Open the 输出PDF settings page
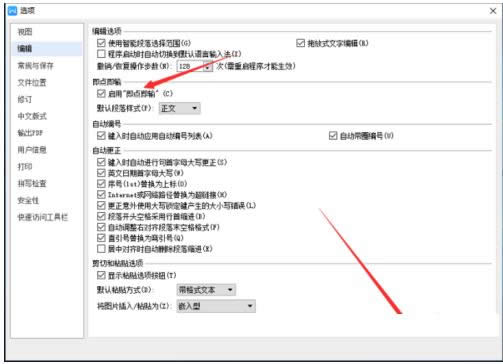Screen dimensions: 503x364 pos(30,133)
